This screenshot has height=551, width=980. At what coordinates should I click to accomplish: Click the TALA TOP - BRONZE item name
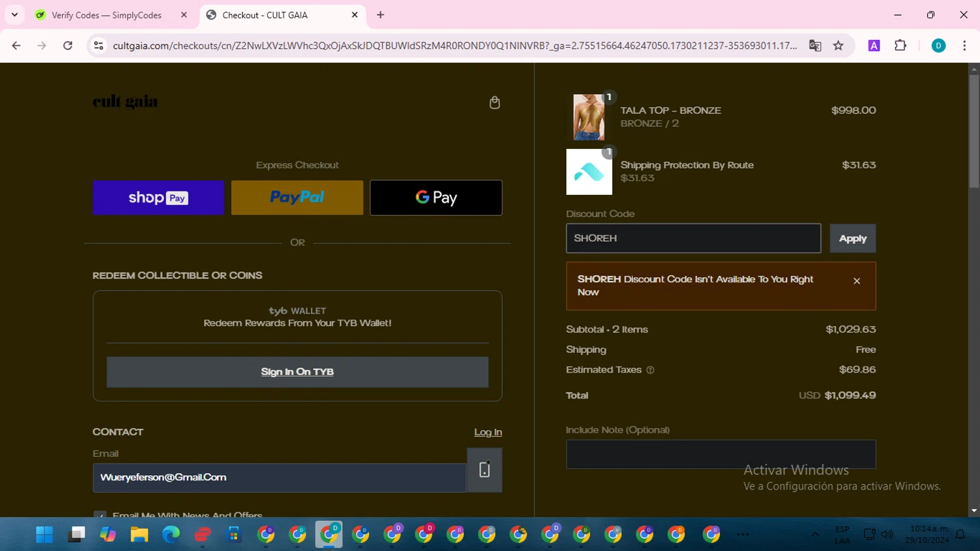click(670, 110)
